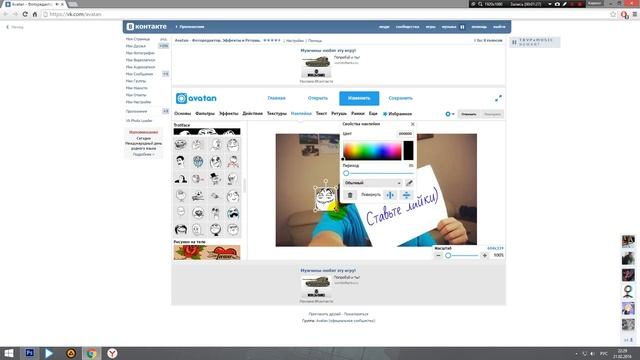Open the Действия section
The height and width of the screenshot is (360, 640).
click(x=253, y=113)
